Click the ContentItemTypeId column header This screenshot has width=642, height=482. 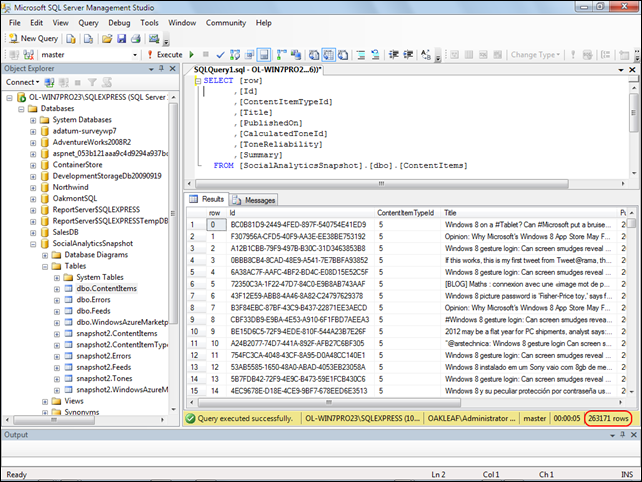click(405, 213)
